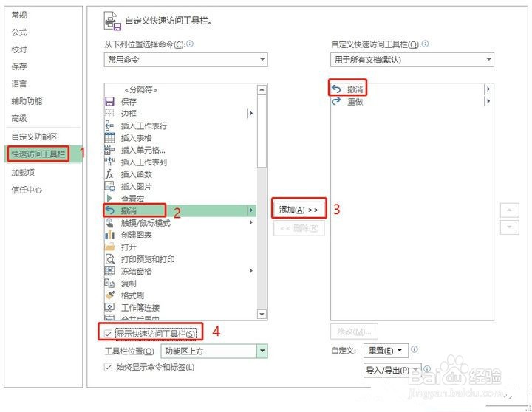The image size is (532, 412).
Task: Click the 冻结窗格 icon
Action: click(x=109, y=271)
